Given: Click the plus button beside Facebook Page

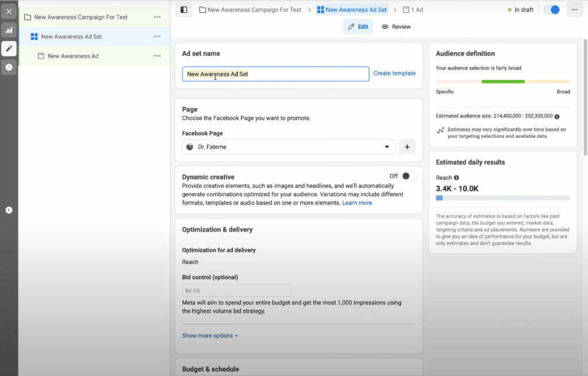Looking at the screenshot, I should click(407, 147).
